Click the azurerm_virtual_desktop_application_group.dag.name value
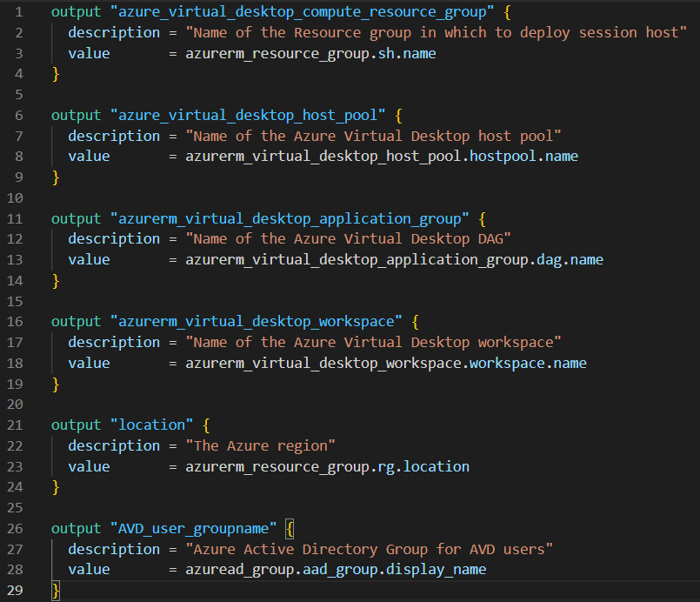Viewport: 700px width, 602px height. click(x=394, y=259)
